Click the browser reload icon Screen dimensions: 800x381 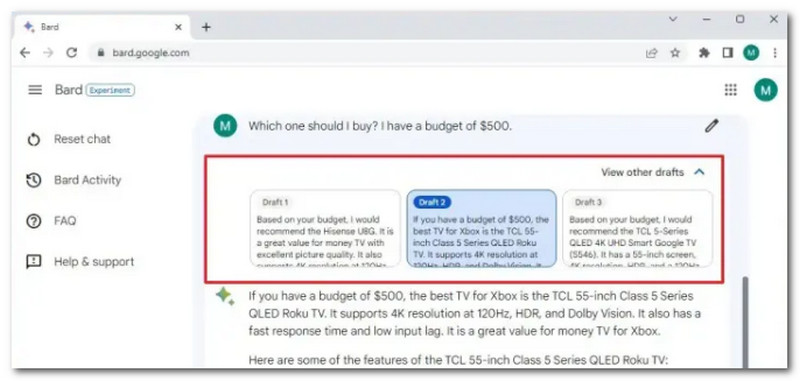(x=72, y=53)
